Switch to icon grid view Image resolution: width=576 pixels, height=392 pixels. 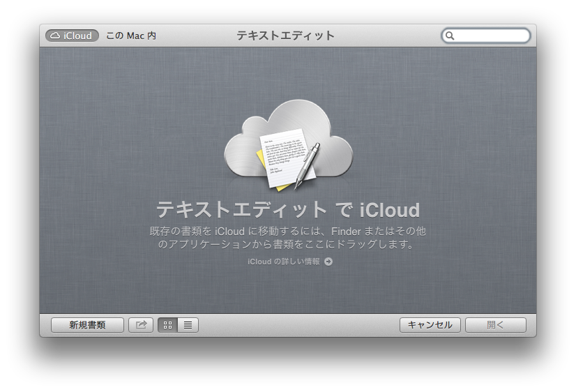click(168, 325)
